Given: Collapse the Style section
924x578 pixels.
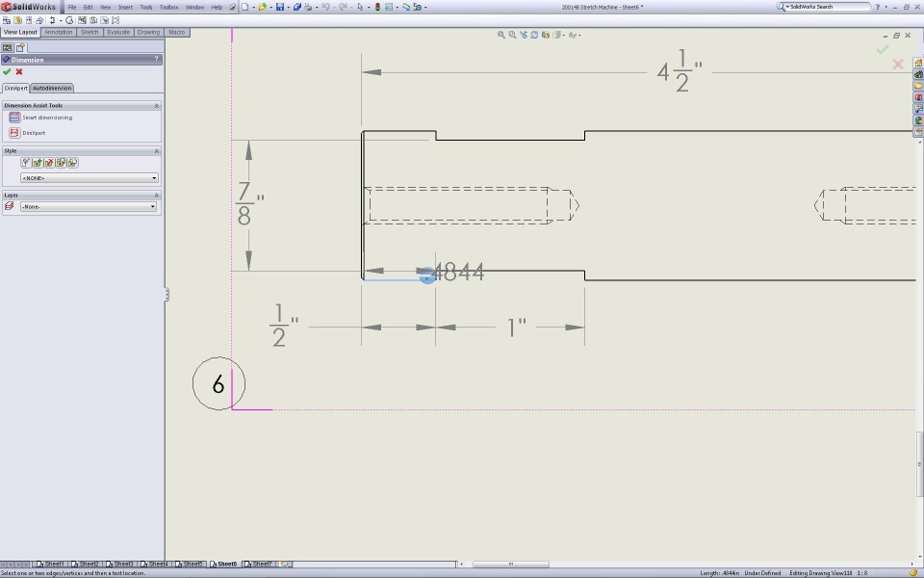Looking at the screenshot, I should 157,151.
